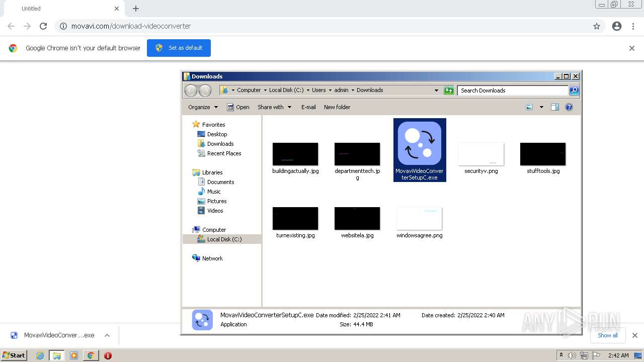Dismiss default browser infobar
Viewport: 644px width, 362px height.
(632, 48)
